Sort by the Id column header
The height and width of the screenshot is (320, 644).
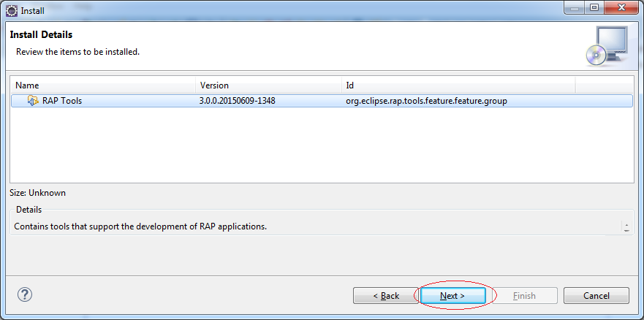[458, 85]
